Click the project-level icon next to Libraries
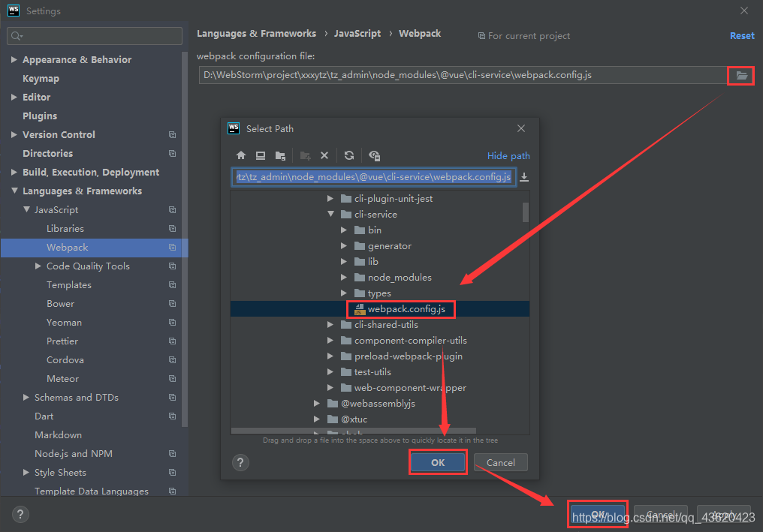This screenshot has width=763, height=532. click(172, 229)
